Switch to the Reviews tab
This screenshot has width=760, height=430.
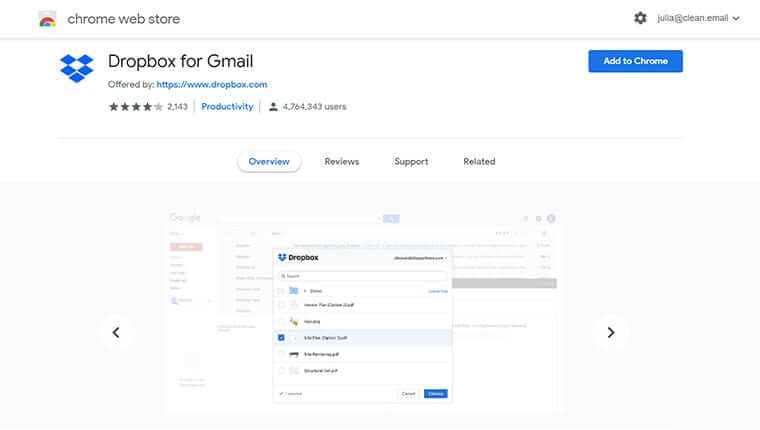tap(342, 161)
